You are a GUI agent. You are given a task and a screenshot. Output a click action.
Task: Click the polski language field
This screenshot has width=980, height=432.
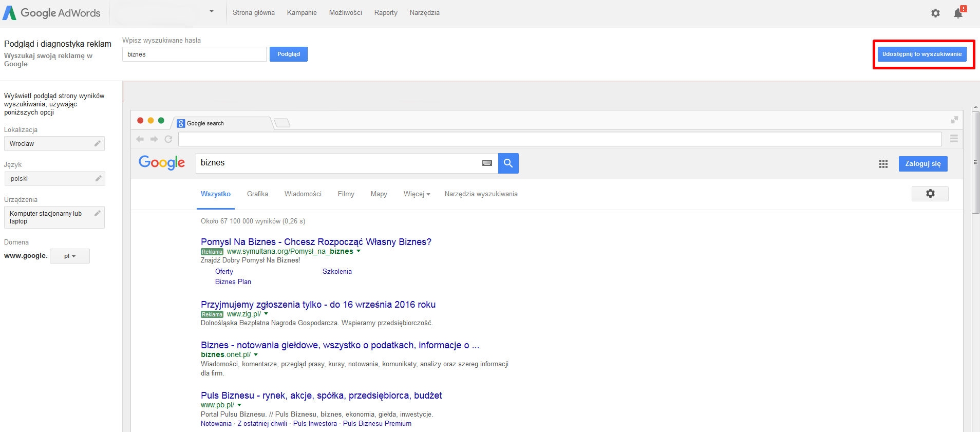click(x=54, y=178)
